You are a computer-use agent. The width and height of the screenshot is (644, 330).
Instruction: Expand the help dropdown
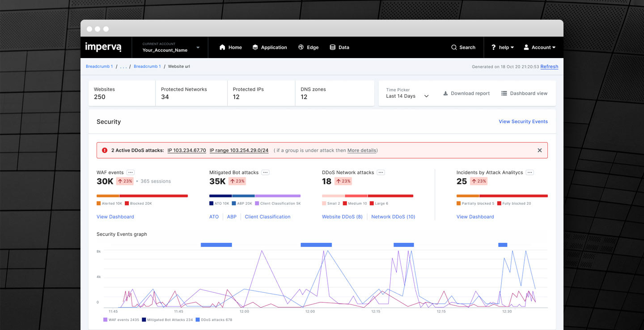point(503,47)
